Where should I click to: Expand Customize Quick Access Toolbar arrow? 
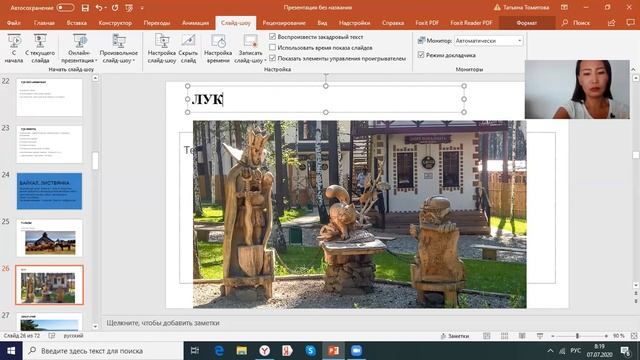point(142,8)
